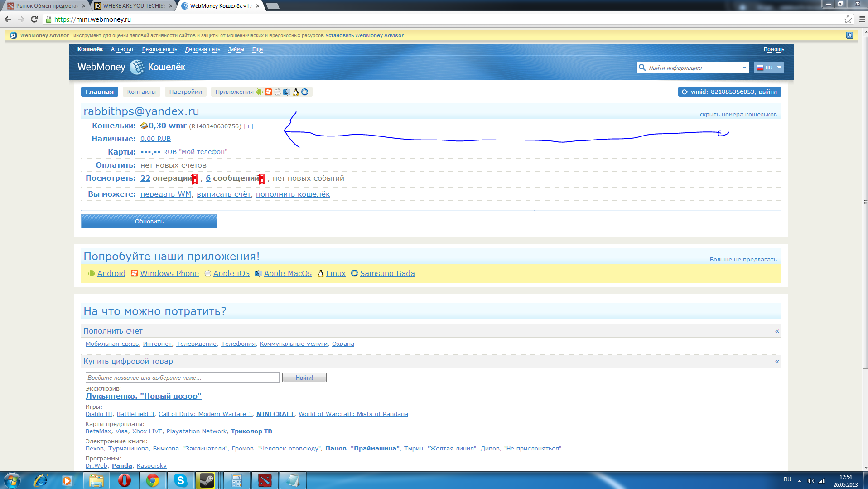Click the volume icon in system tray

tap(810, 481)
